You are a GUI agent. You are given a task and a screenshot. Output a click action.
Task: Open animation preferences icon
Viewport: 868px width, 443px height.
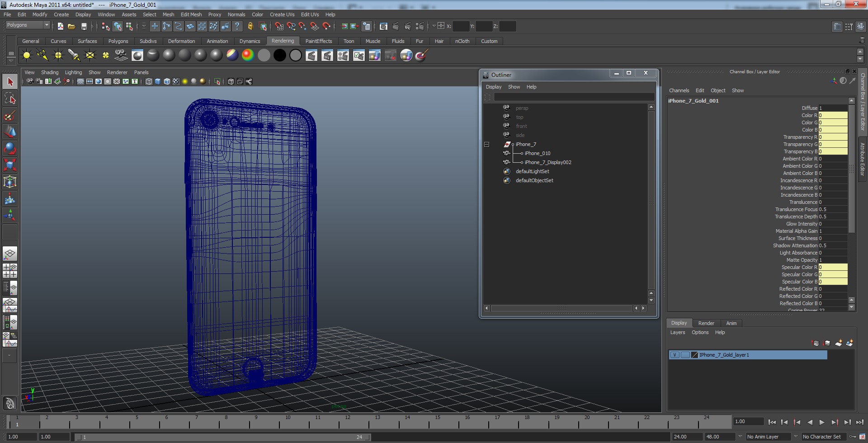863,437
